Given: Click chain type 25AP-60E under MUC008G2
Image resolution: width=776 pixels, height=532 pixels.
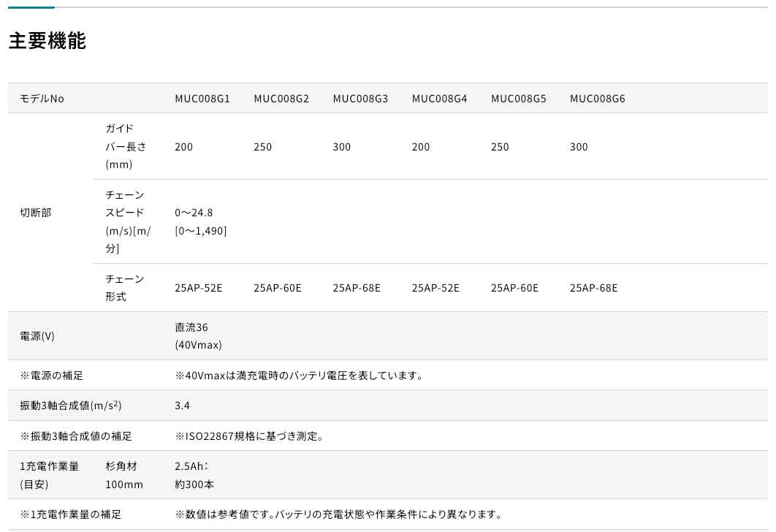Looking at the screenshot, I should tap(278, 288).
